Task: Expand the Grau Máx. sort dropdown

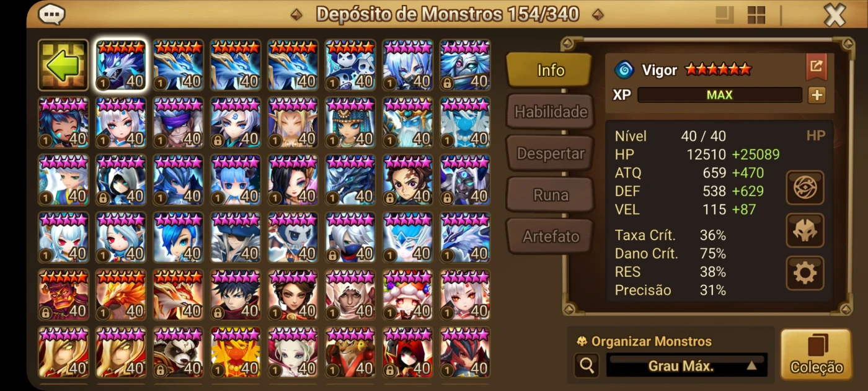Action: click(686, 366)
